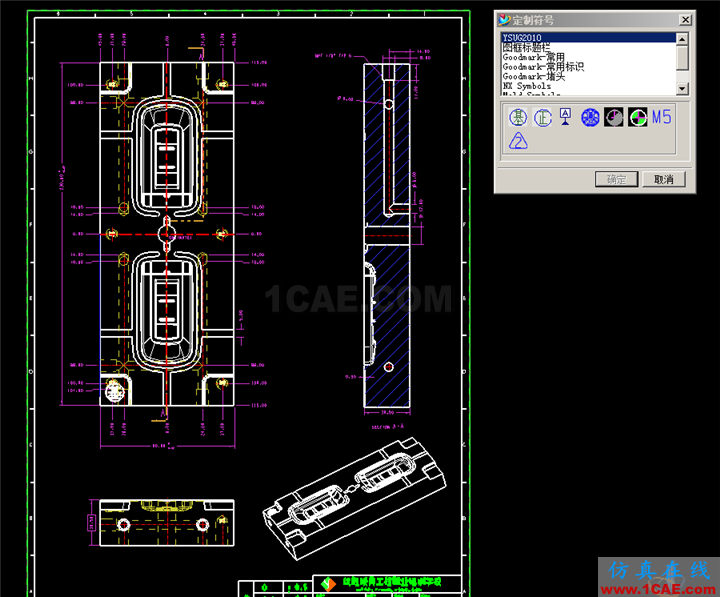Choose Goodmark-常用标识 library entry
Image resolution: width=720 pixels, height=597 pixels.
tap(588, 67)
